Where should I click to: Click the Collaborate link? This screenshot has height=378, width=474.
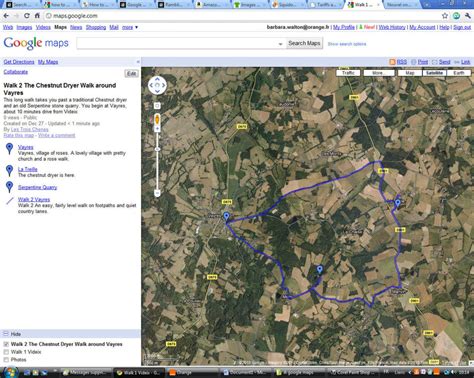pyautogui.click(x=16, y=72)
